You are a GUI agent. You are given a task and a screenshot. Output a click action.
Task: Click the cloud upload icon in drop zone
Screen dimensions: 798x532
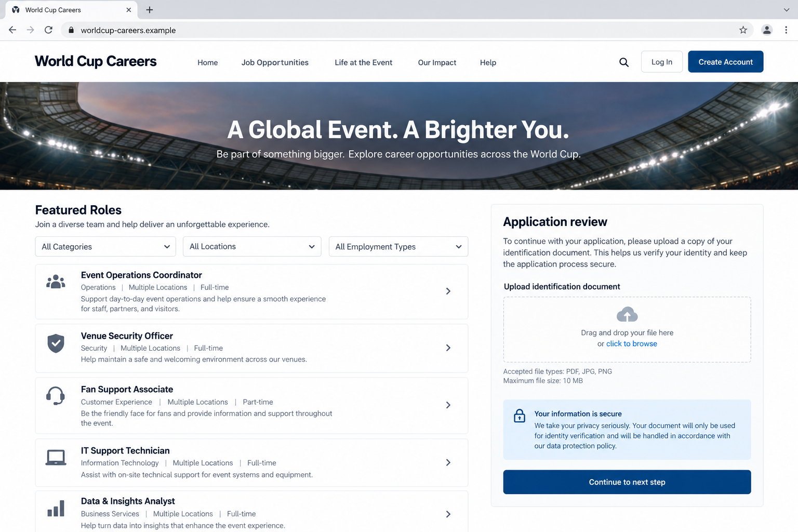(627, 314)
